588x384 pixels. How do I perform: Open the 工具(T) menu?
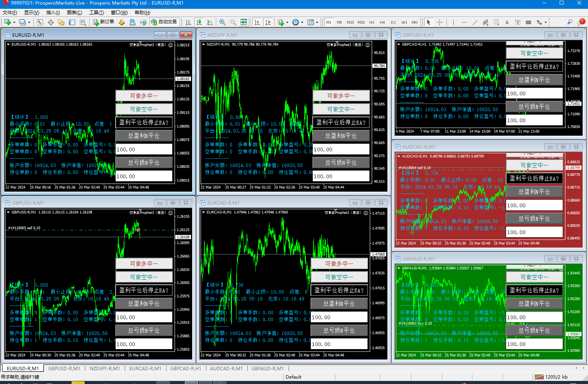pyautogui.click(x=96, y=12)
